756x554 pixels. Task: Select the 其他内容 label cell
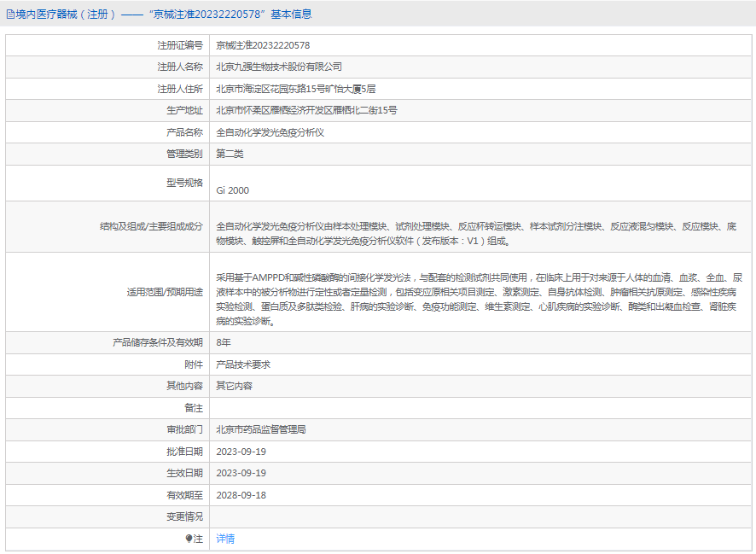tap(108, 386)
